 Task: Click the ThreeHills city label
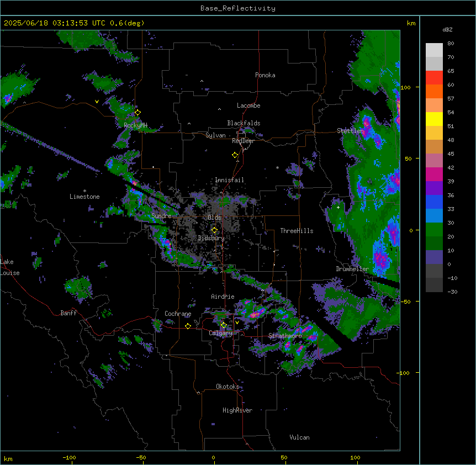click(297, 231)
